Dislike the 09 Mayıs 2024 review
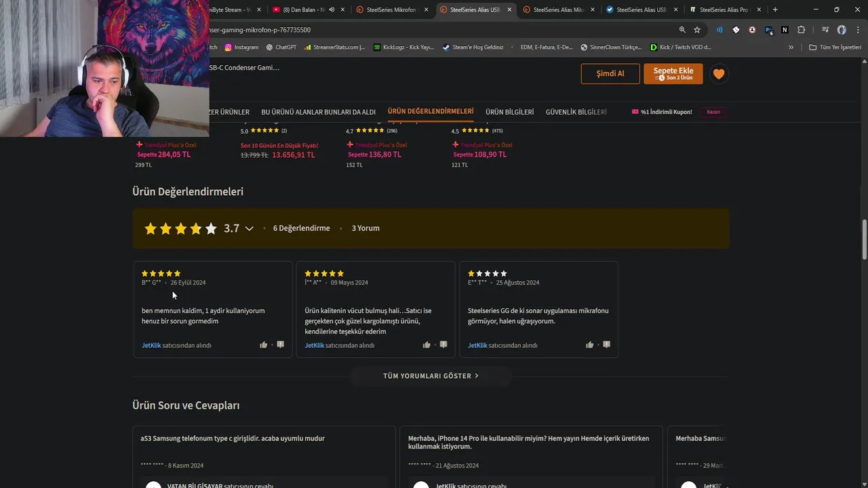The height and width of the screenshot is (488, 868). tap(443, 345)
